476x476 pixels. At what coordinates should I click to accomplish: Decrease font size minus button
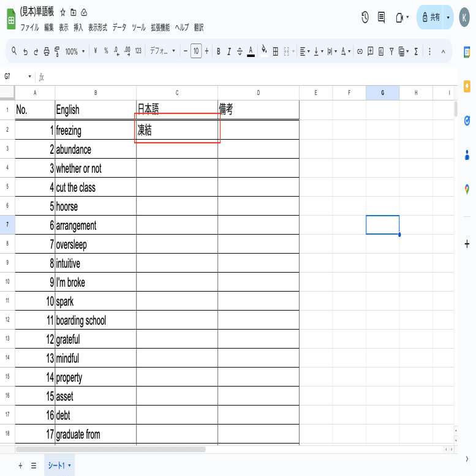pyautogui.click(x=186, y=51)
